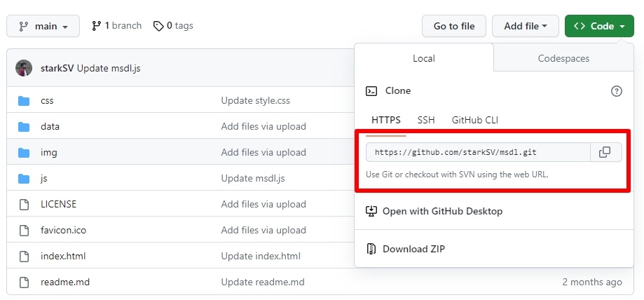Open the index.html file
The width and height of the screenshot is (644, 300).
tap(63, 257)
